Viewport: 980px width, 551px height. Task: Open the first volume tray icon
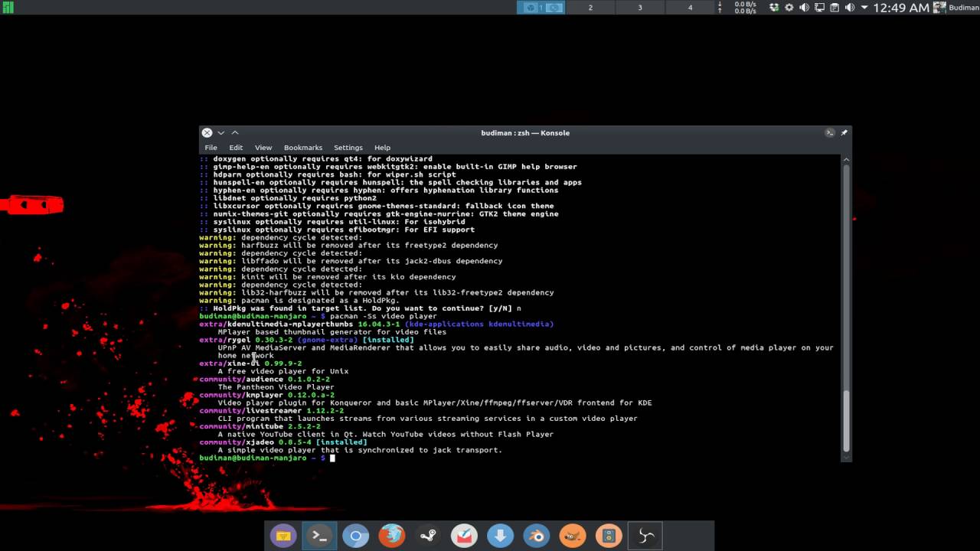[x=804, y=8]
